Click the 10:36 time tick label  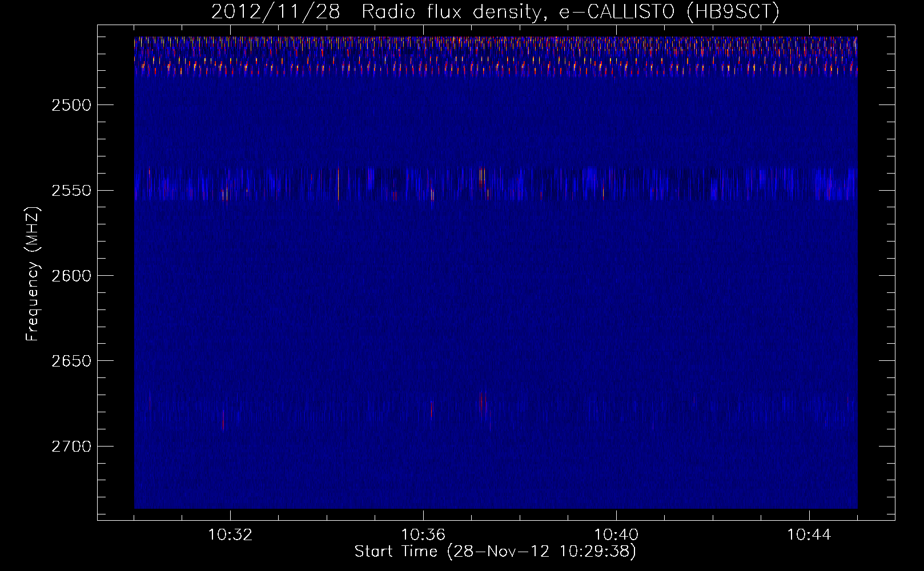pyautogui.click(x=423, y=535)
